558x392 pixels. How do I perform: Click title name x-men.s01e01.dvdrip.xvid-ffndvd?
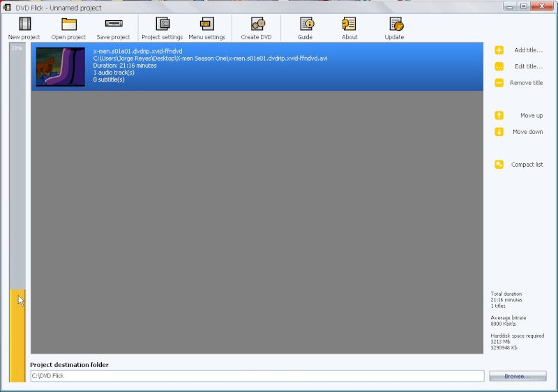137,51
